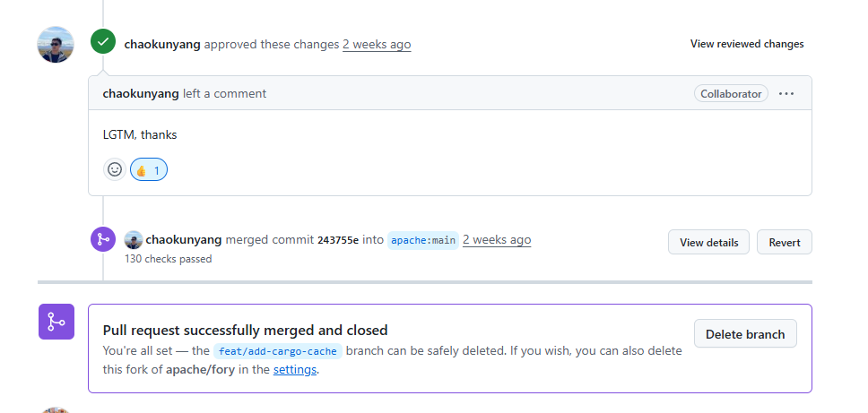This screenshot has height=413, width=868.
Task: Open View reviewed changes
Action: (747, 44)
